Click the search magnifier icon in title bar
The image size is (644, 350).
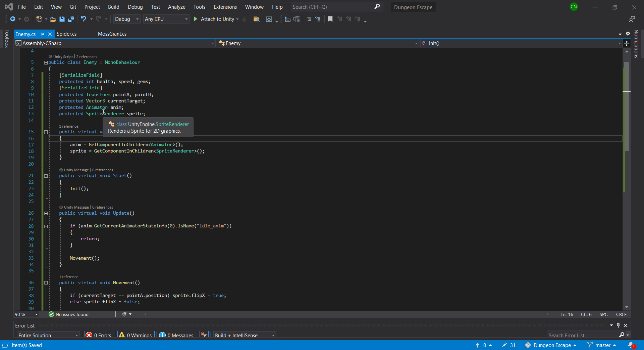377,7
